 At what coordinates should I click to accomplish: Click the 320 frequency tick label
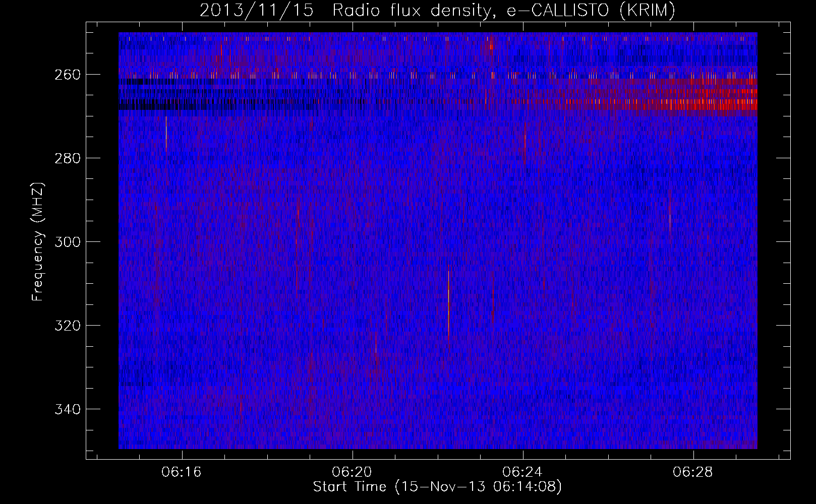67,326
